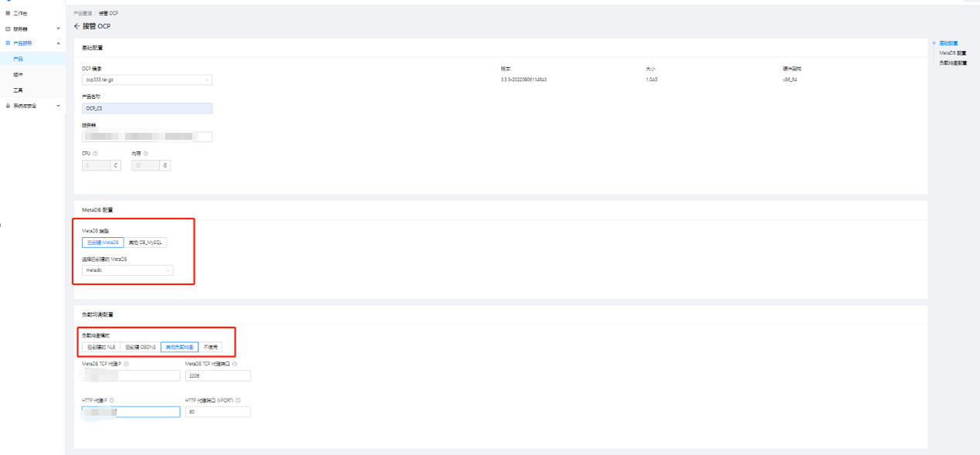Click the help icon beside HTTP 代理端口 (VPORT)
The image size is (980, 455).
pyautogui.click(x=239, y=400)
